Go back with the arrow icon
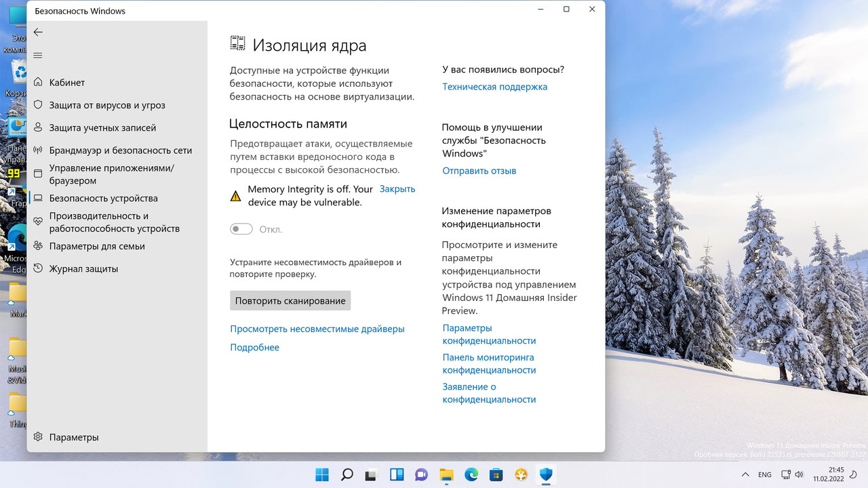 click(x=38, y=32)
